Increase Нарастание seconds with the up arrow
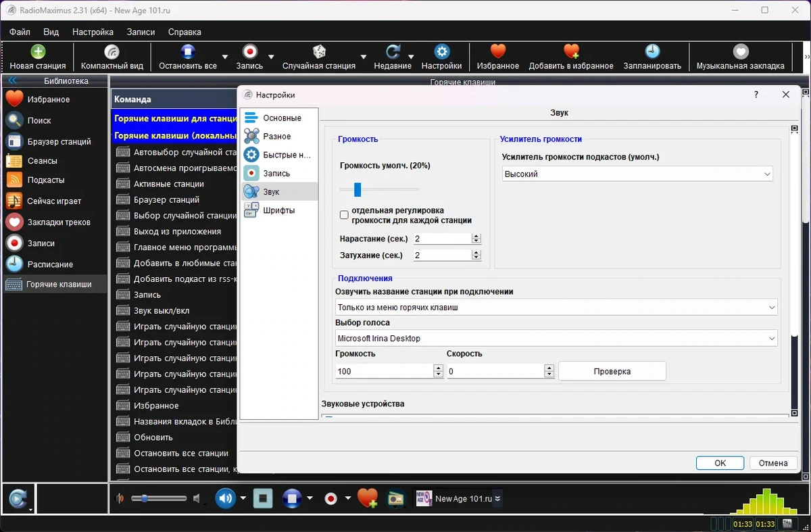811x532 pixels. coord(476,236)
